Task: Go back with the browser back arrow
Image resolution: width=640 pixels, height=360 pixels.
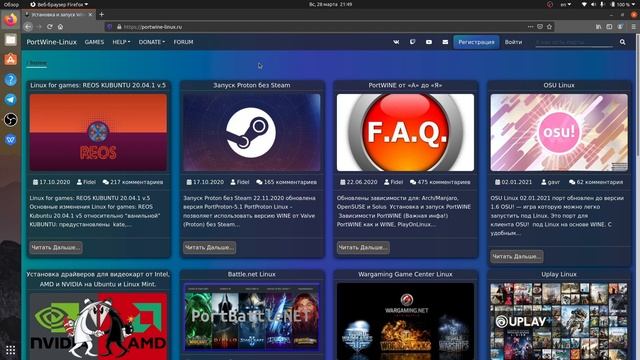Action: 28,27
